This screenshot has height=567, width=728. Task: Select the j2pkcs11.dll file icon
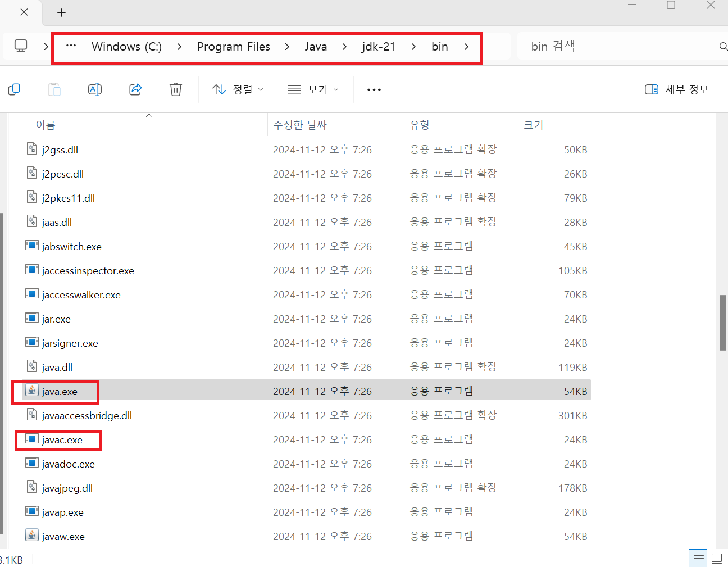click(32, 197)
